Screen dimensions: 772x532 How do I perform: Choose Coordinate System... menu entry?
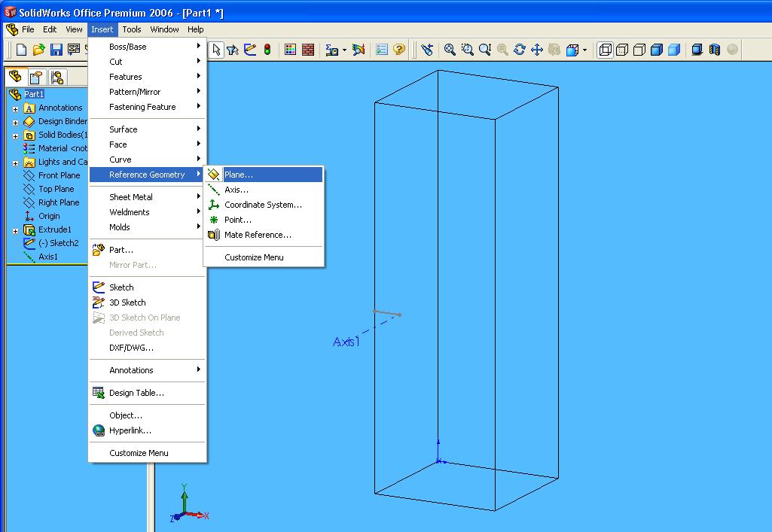264,205
